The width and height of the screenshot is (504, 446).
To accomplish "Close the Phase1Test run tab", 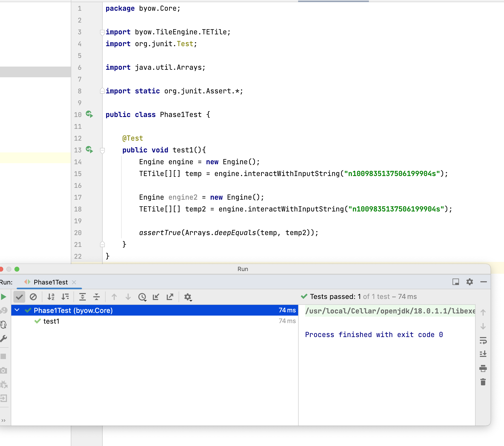I will click(x=74, y=282).
